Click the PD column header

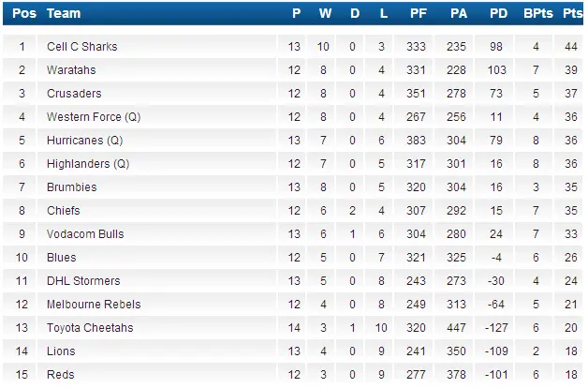(497, 13)
